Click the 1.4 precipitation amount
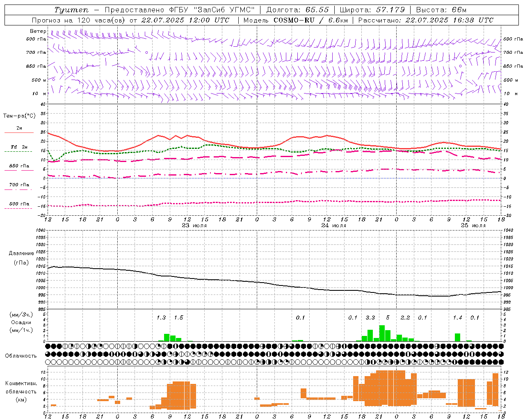The height and width of the screenshot is (420, 525). (x=457, y=318)
